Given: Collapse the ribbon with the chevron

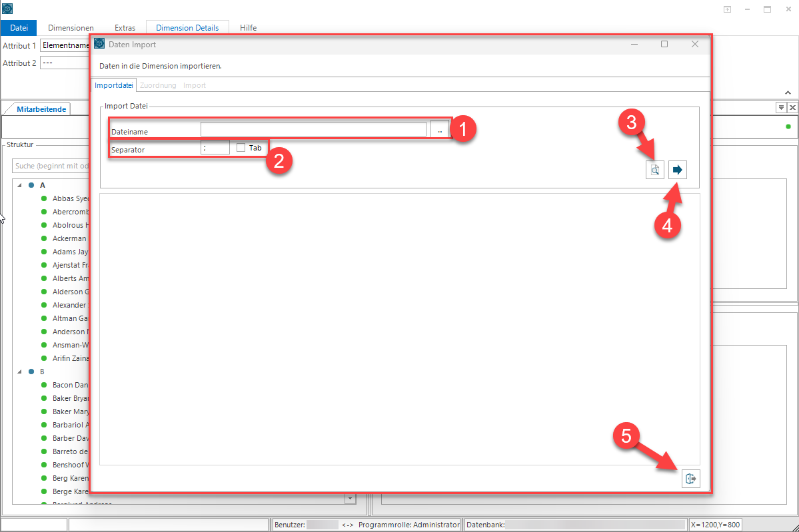Looking at the screenshot, I should click(x=788, y=93).
